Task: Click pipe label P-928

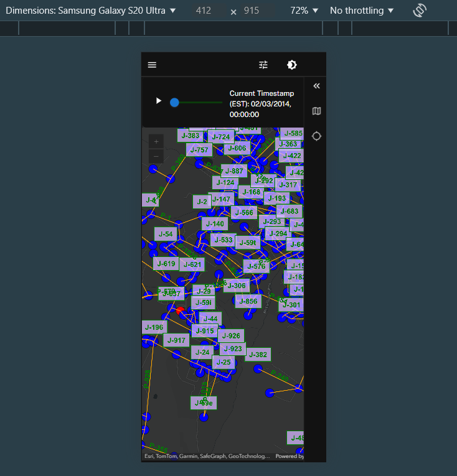Action: [147, 380]
